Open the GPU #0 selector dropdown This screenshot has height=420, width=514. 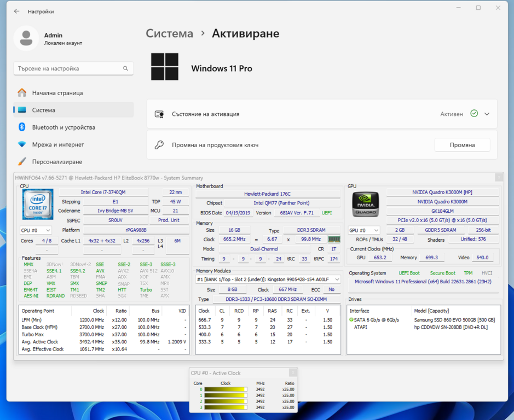[x=364, y=231]
